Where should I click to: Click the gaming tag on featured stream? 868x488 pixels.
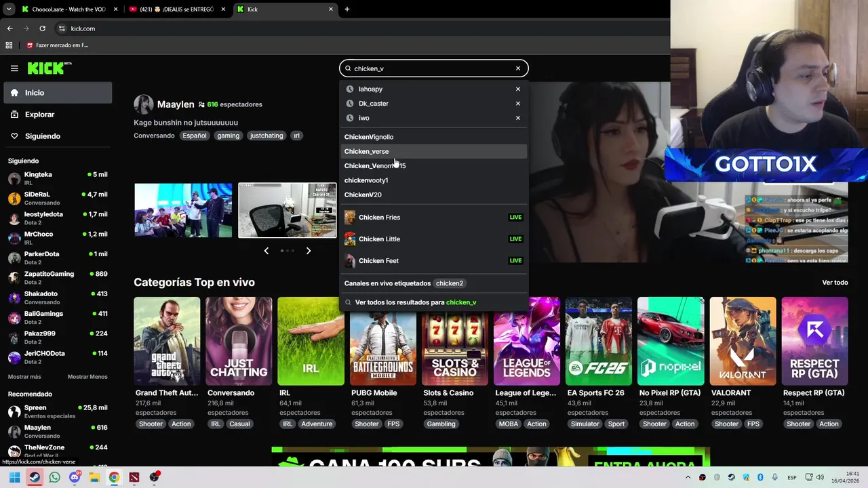coord(229,136)
